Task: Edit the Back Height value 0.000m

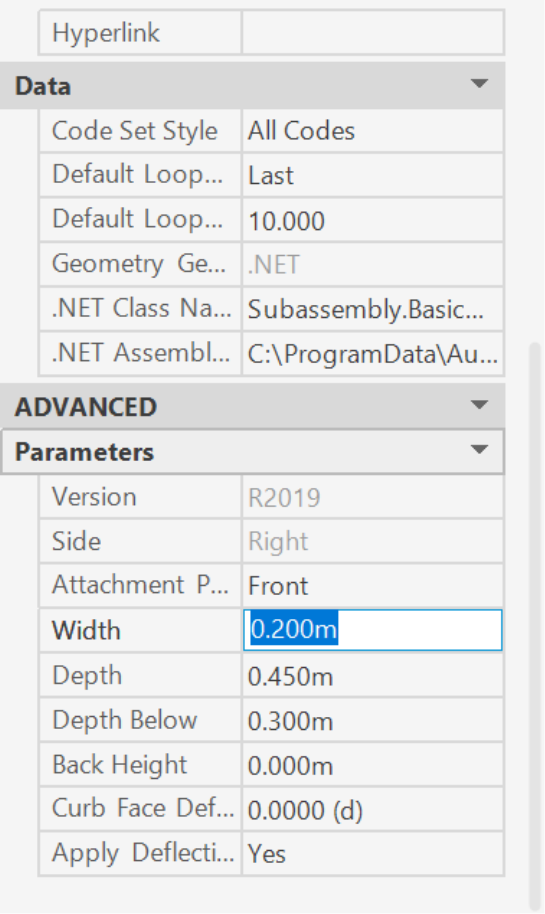Action: click(372, 765)
